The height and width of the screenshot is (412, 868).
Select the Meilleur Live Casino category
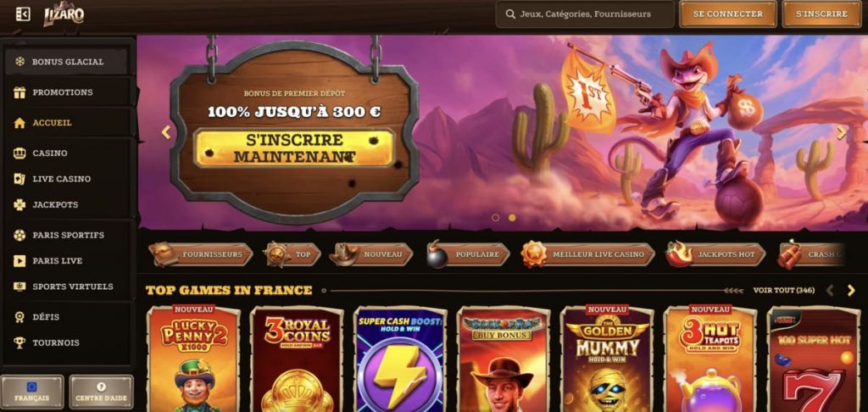click(588, 254)
